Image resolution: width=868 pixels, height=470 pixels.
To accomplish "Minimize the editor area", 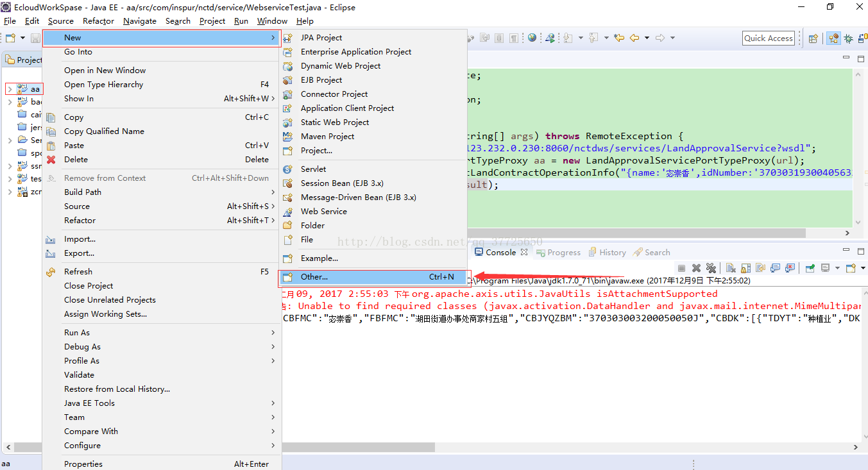I will click(846, 58).
